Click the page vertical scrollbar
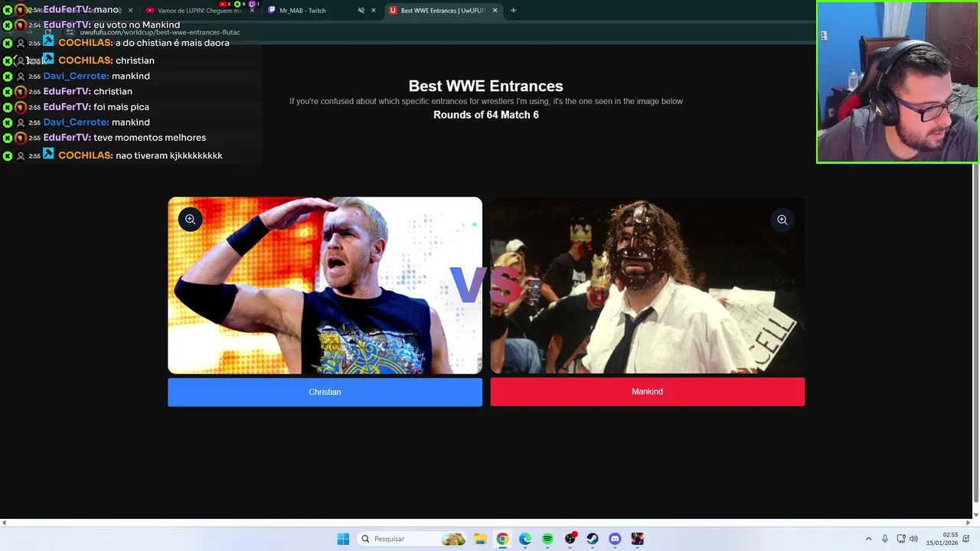The height and width of the screenshot is (551, 980). [x=975, y=334]
